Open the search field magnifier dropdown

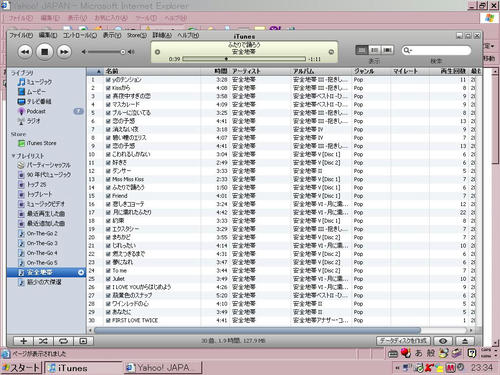point(407,50)
